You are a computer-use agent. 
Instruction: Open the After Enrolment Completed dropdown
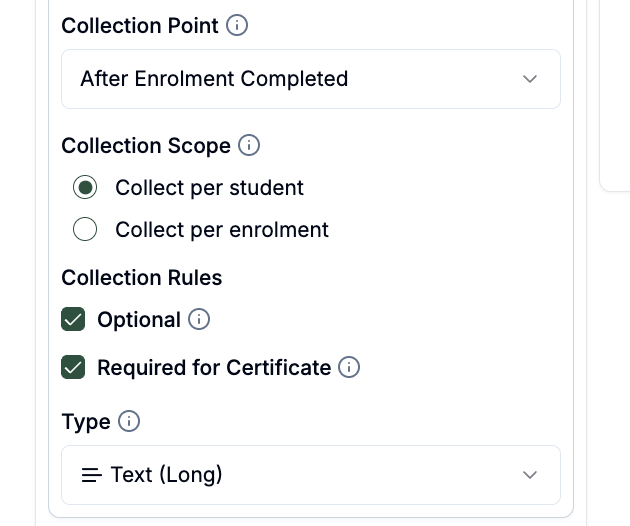[x=311, y=79]
